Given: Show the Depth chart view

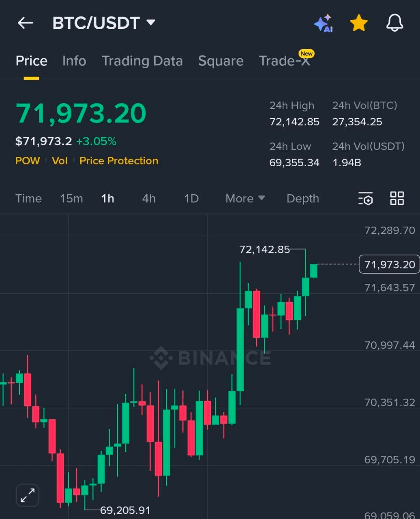Looking at the screenshot, I should coord(302,199).
